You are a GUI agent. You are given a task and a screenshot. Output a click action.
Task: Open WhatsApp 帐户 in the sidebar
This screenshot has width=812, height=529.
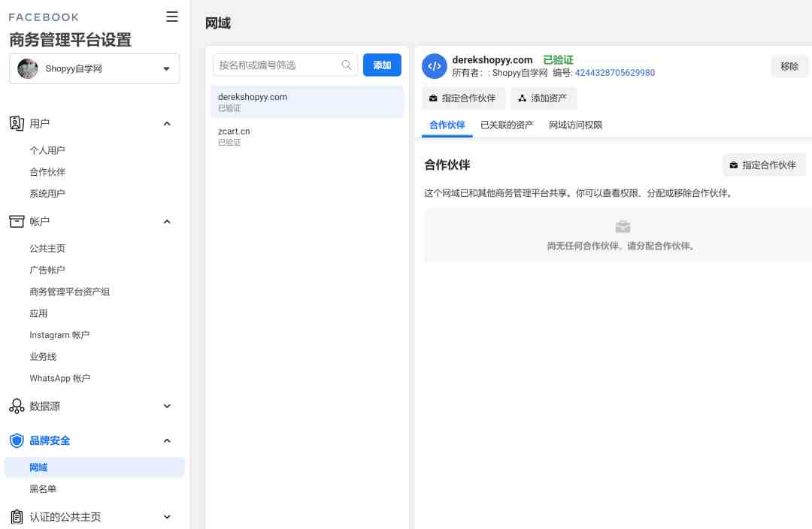click(60, 379)
